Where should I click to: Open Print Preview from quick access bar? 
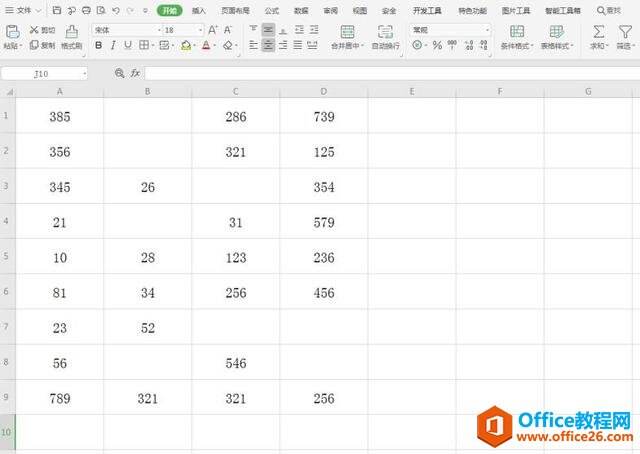click(x=101, y=10)
